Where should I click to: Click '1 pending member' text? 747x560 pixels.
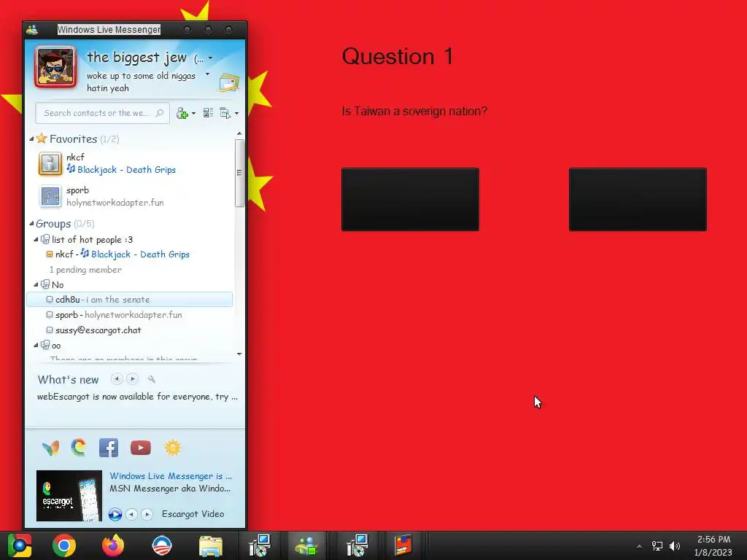[x=85, y=270]
